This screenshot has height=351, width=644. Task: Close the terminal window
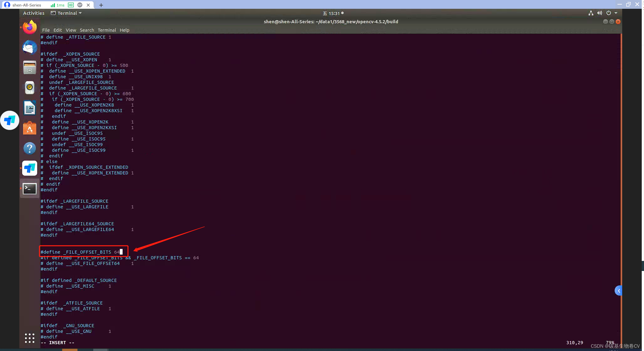618,22
